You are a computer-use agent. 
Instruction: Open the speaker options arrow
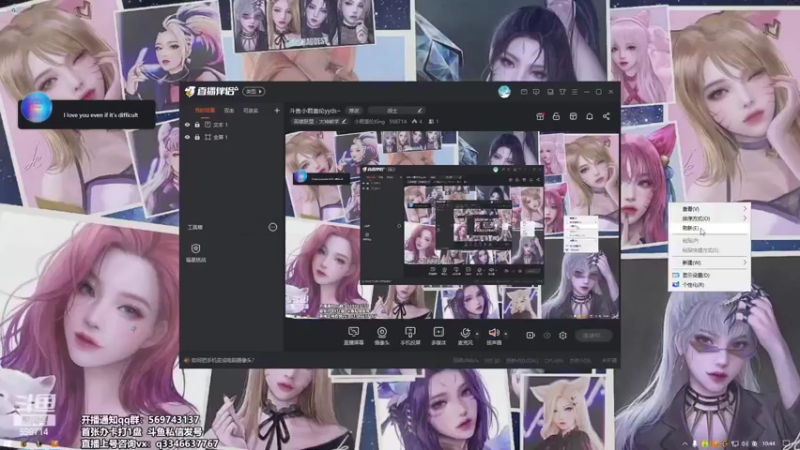click(x=506, y=334)
